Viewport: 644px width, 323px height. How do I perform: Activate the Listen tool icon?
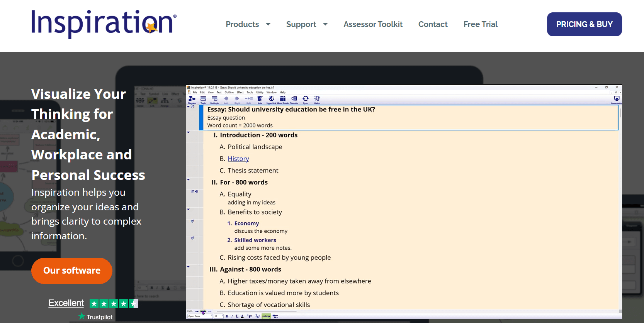[317, 99]
